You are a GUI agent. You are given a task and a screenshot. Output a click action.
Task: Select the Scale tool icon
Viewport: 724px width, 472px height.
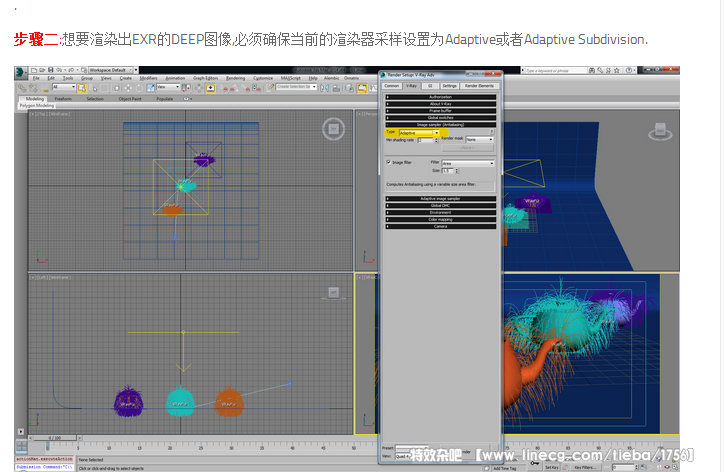[x=151, y=88]
